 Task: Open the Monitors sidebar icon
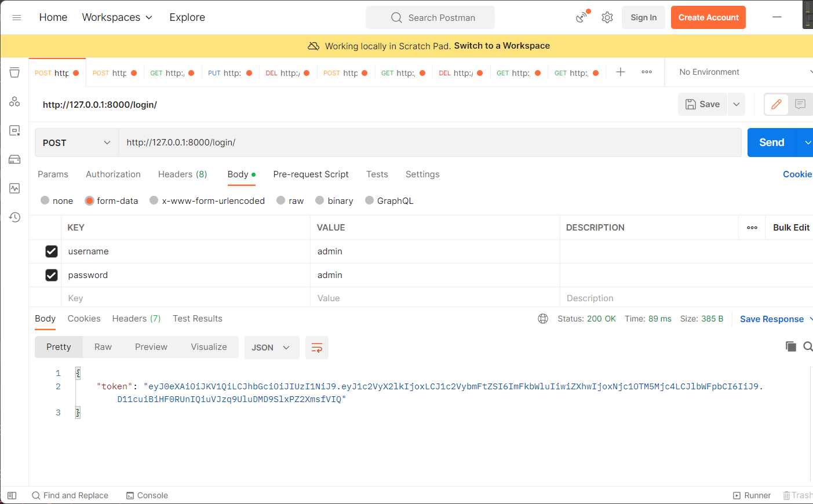tap(14, 188)
